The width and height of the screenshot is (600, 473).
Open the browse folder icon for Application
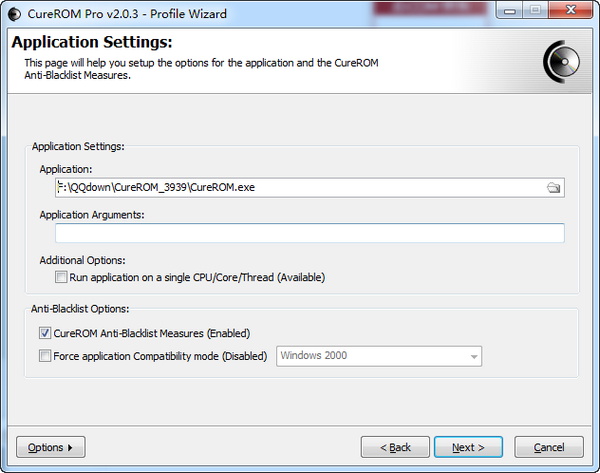tap(553, 188)
